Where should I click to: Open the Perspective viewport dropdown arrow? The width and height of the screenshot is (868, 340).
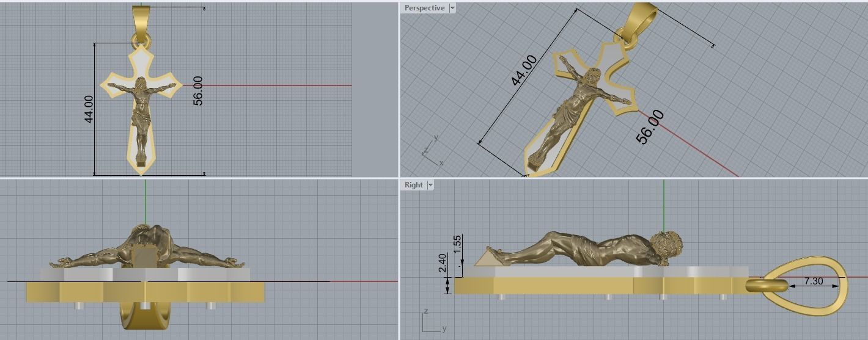[x=452, y=8]
